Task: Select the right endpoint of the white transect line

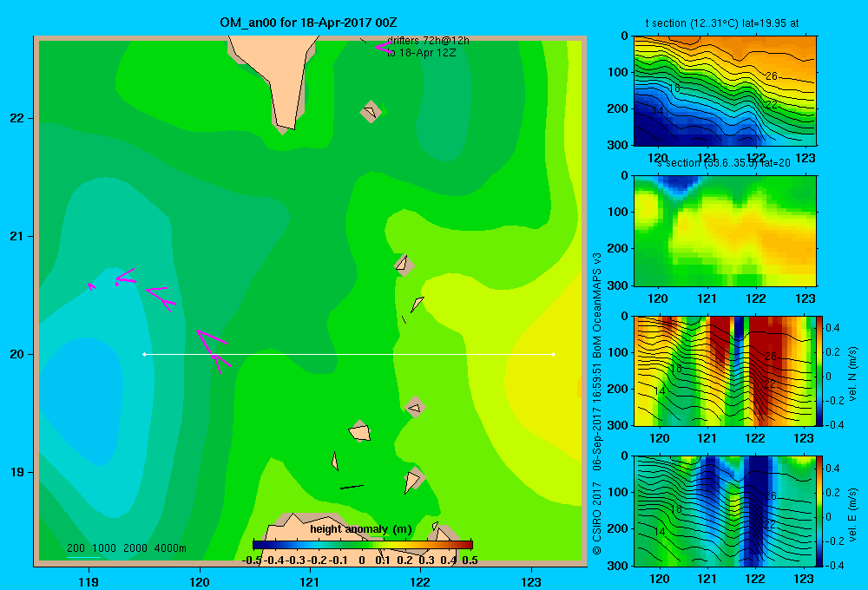Action: pos(554,354)
